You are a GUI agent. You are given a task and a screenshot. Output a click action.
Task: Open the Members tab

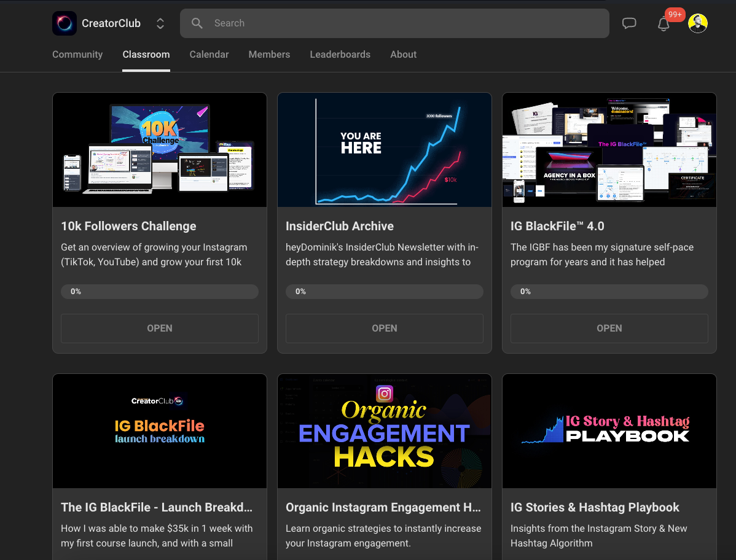(269, 55)
